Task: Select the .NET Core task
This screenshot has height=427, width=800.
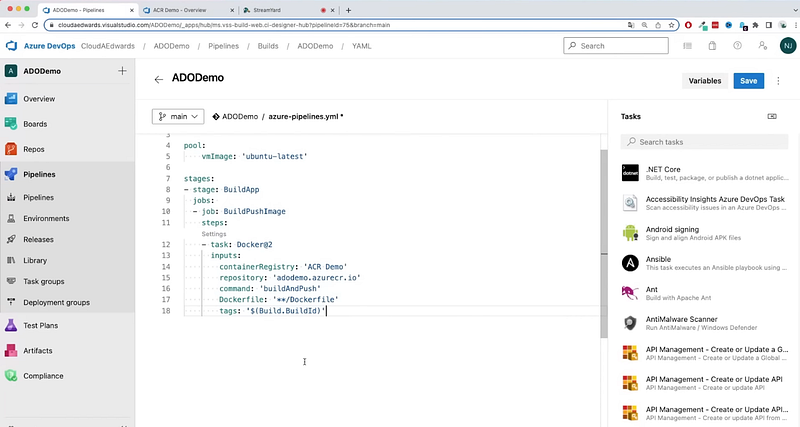Action: tap(705, 173)
